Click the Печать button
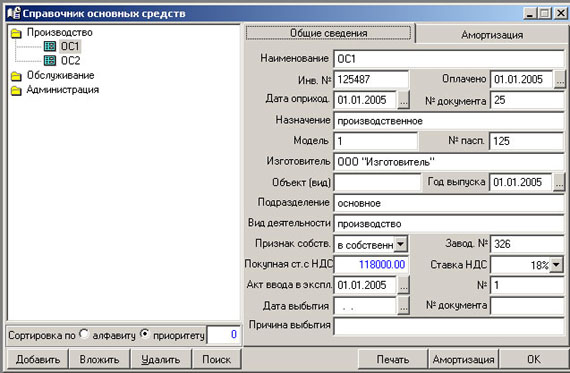 (393, 360)
